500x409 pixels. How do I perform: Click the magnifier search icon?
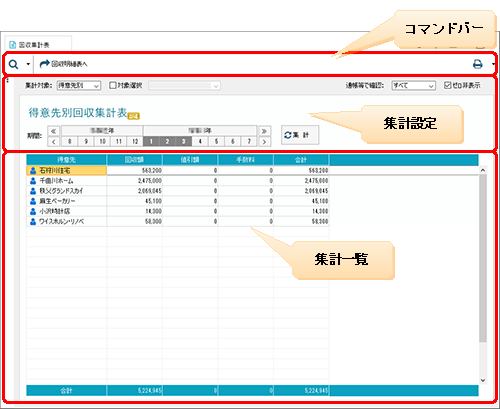click(x=13, y=64)
